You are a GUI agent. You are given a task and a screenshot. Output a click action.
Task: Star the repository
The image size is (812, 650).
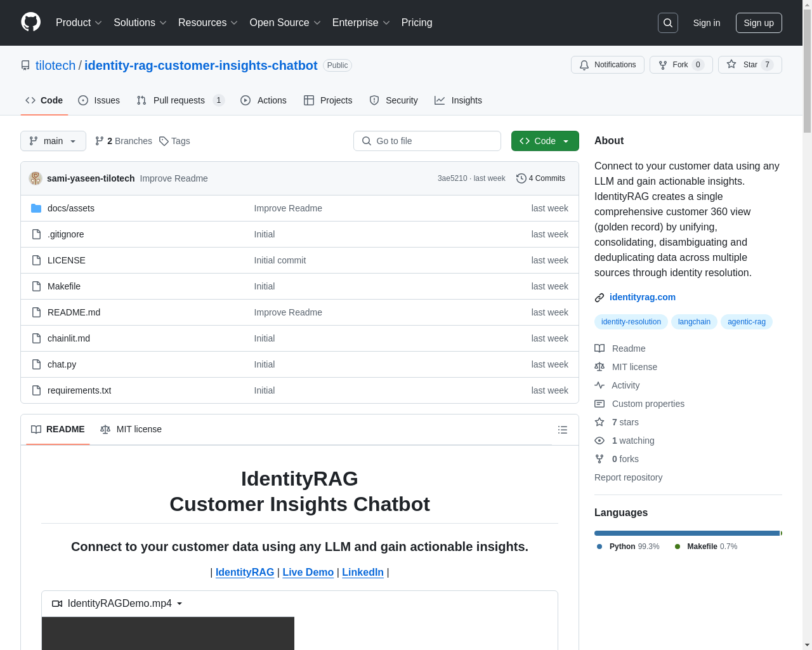750,65
